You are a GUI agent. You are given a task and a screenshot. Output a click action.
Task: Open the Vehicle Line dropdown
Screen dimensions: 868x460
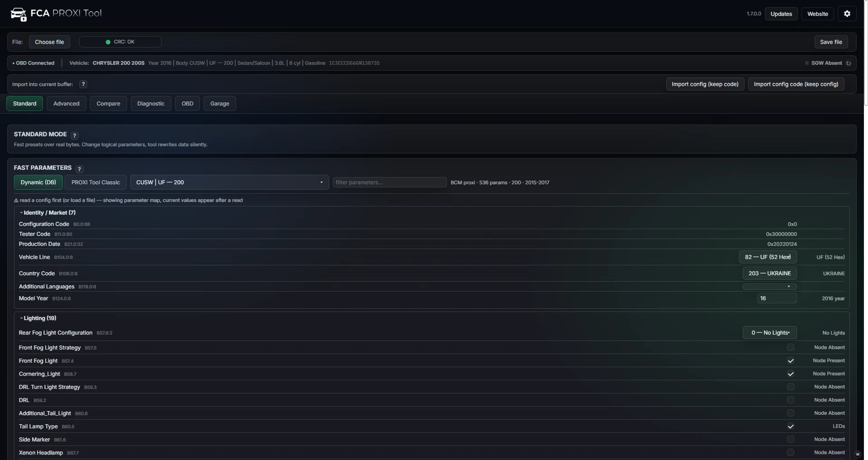768,257
